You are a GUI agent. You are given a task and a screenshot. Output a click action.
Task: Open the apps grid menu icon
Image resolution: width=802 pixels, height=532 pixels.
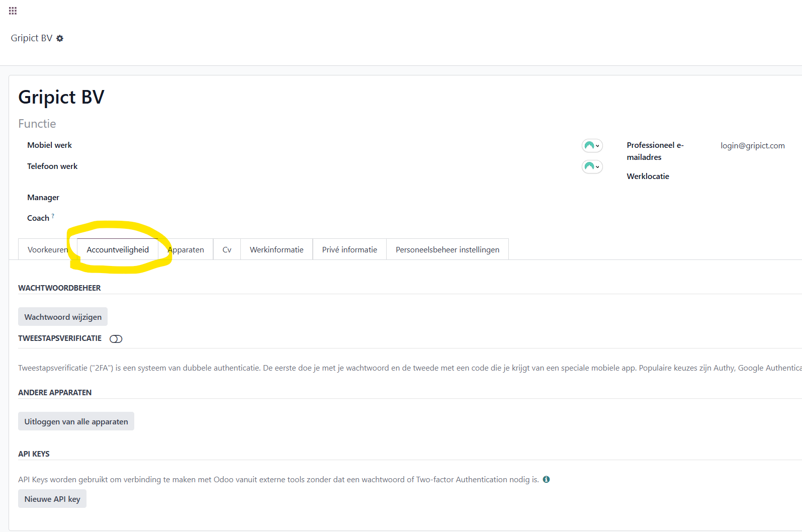(13, 11)
